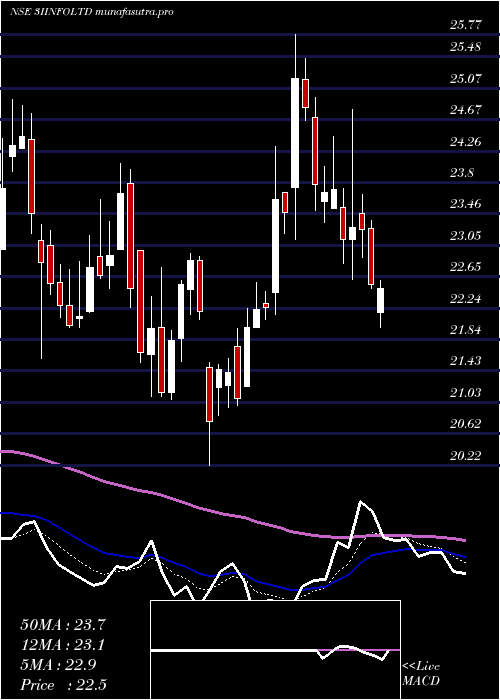Click the MACD inset panel
Screen dimensions: 500x700
[275, 650]
